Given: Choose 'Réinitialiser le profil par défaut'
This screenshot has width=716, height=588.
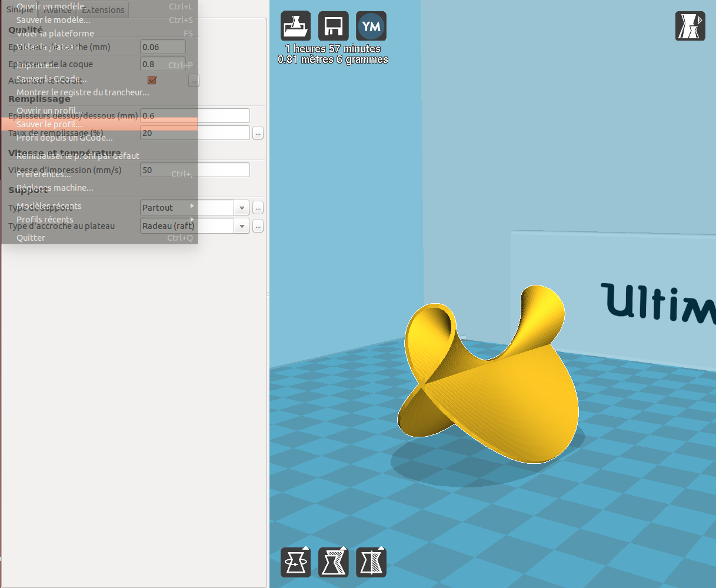Looking at the screenshot, I should (99, 156).
